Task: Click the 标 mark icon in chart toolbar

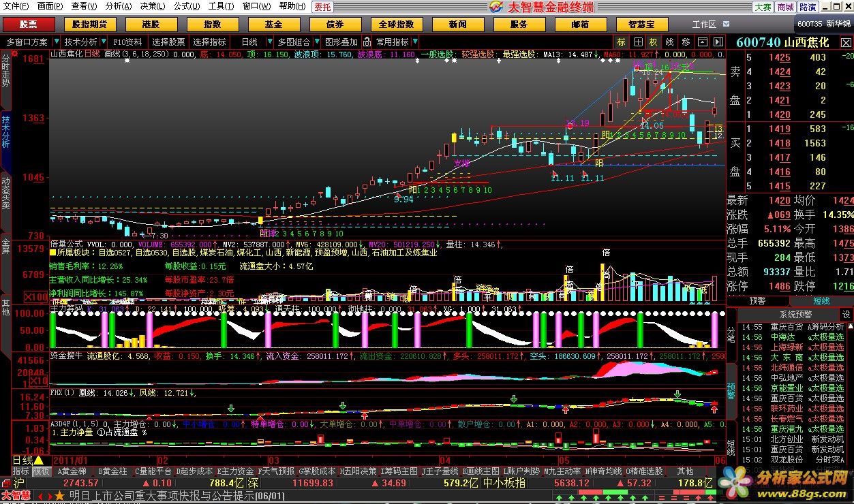Action: click(x=621, y=42)
